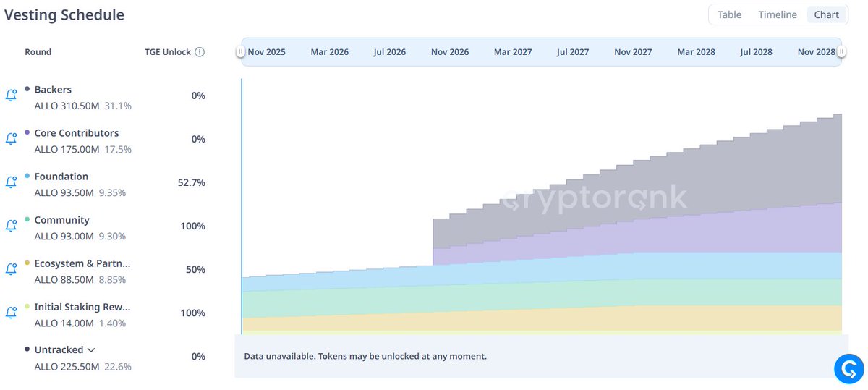The image size is (868, 390).
Task: Click the Nov 2028 label on the timeline
Action: coord(817,52)
